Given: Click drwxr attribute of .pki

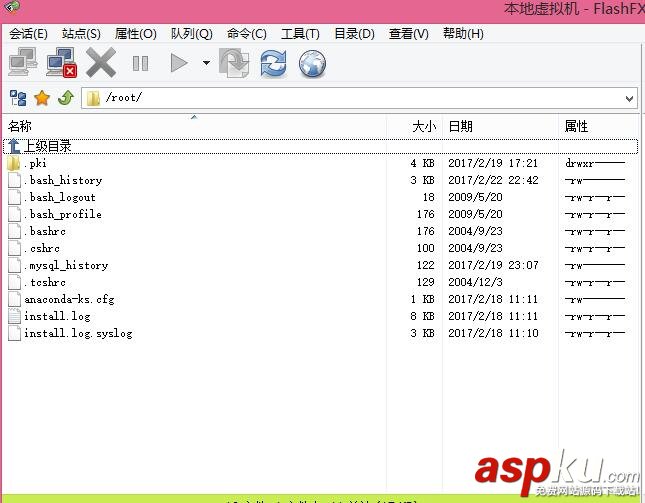Looking at the screenshot, I should (x=595, y=163).
